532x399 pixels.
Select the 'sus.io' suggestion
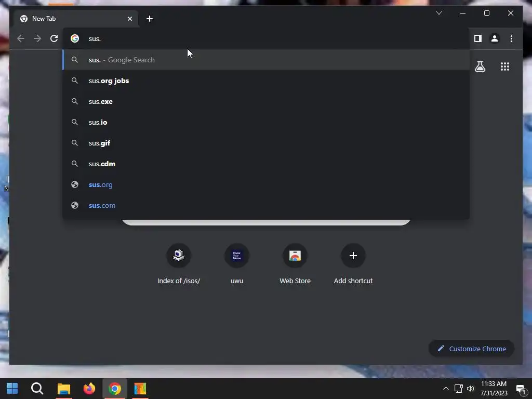[x=266, y=122]
